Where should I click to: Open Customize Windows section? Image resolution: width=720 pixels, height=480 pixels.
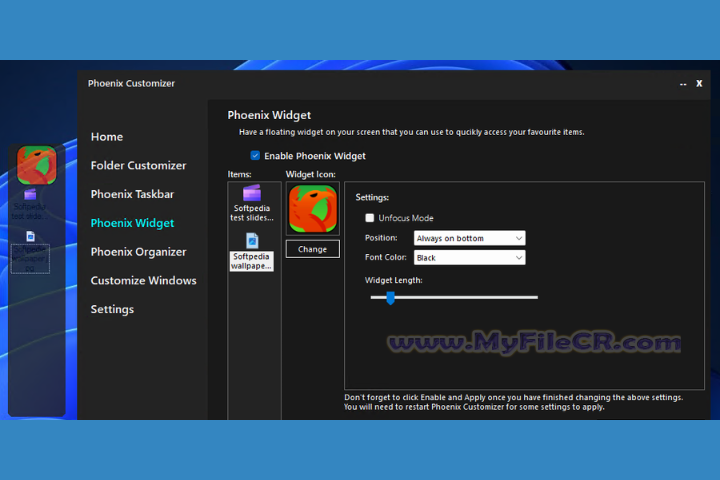pos(143,281)
